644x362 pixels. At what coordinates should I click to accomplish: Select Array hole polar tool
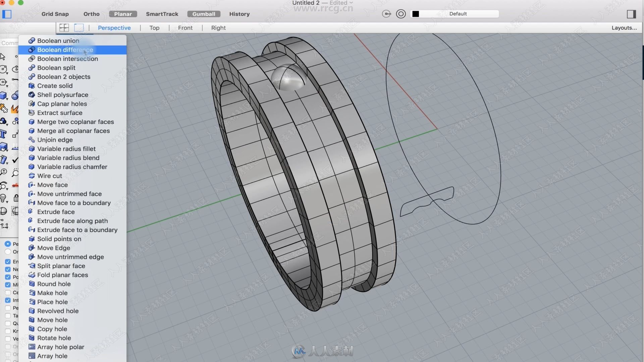pyautogui.click(x=61, y=347)
